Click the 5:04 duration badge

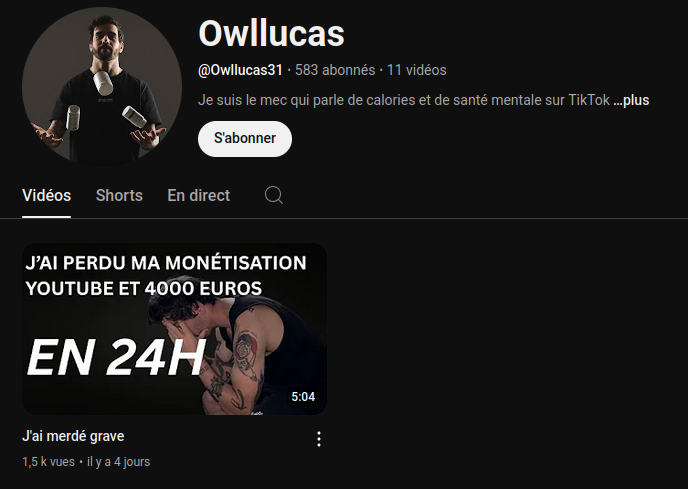tap(303, 397)
